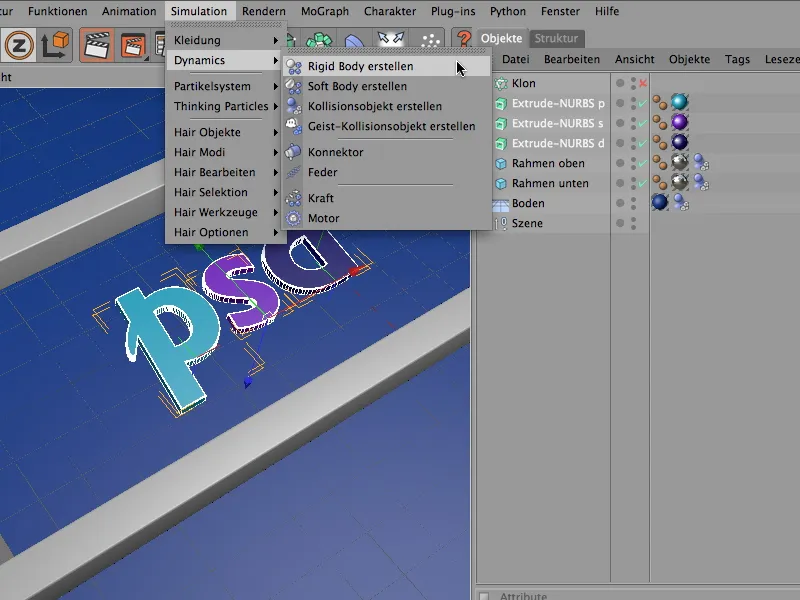This screenshot has height=600, width=800.
Task: Select the Extrude-NURBS d object row
Action: [557, 143]
